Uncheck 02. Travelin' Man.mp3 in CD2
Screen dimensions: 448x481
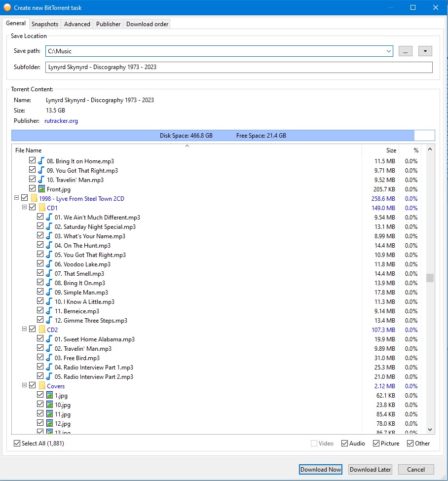40,348
